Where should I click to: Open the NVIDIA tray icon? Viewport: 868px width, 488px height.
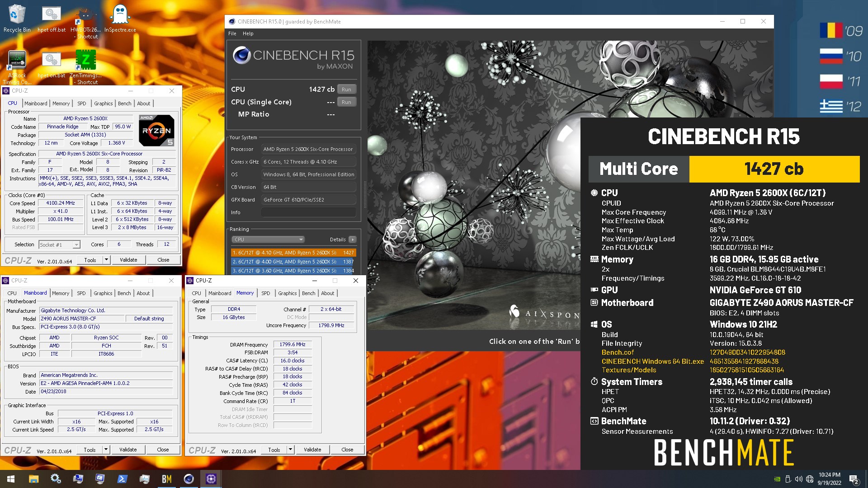point(777,479)
